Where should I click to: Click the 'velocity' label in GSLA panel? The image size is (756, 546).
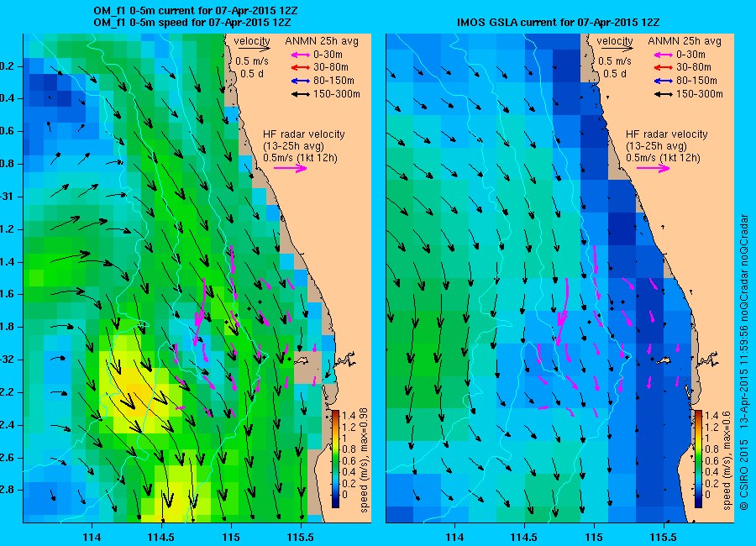(x=615, y=41)
